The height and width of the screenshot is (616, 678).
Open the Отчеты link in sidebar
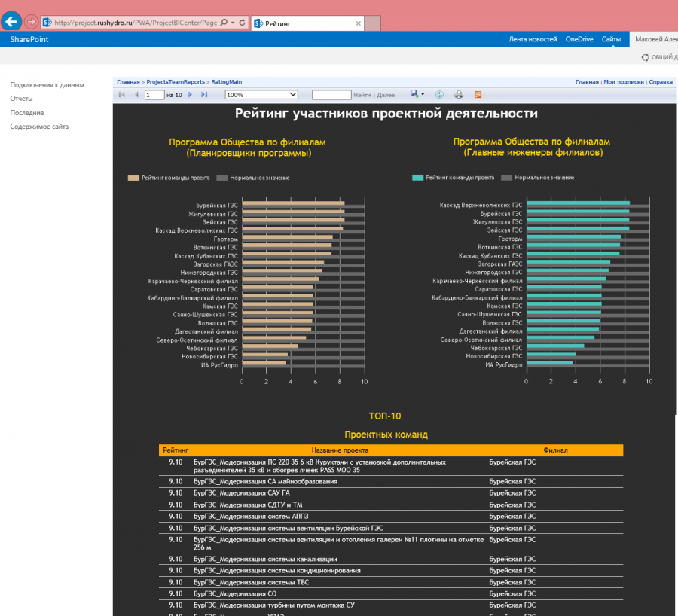pyautogui.click(x=21, y=99)
